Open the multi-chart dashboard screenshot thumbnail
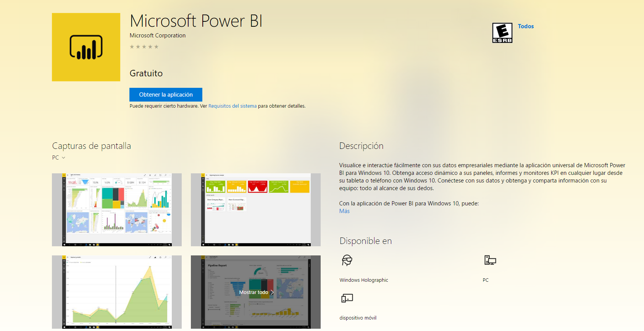The width and height of the screenshot is (644, 331). (x=117, y=210)
